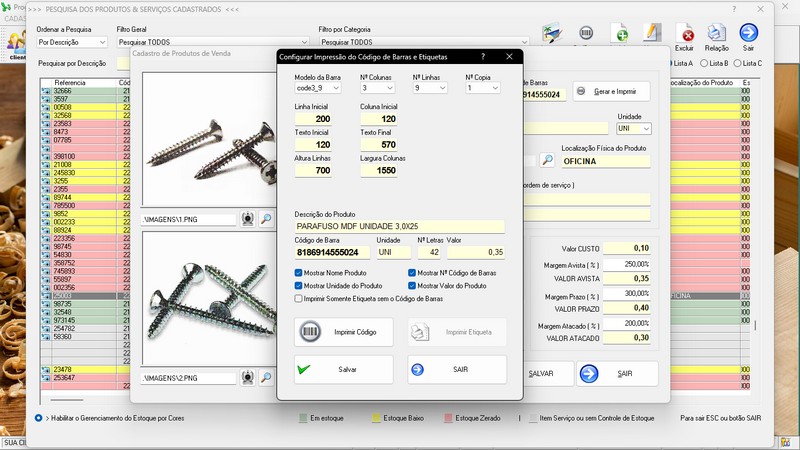Click the barcode toolbar icon

pos(586,33)
